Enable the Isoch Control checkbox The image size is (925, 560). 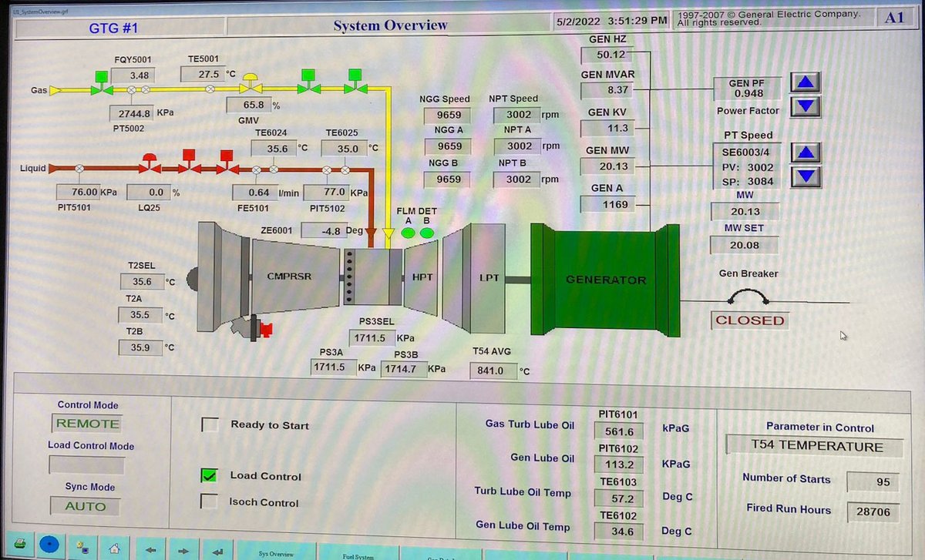[209, 502]
